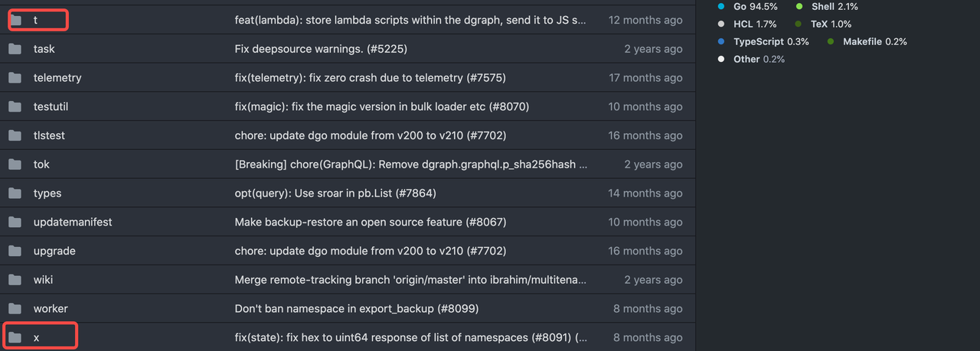Click the tlstest folder icon
980x351 pixels.
pos(15,135)
